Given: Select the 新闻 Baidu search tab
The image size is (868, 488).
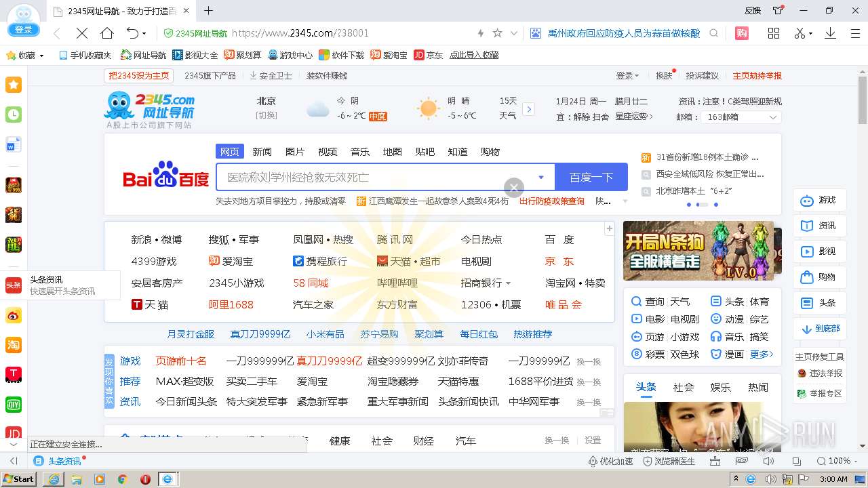Looking at the screenshot, I should pyautogui.click(x=262, y=151).
